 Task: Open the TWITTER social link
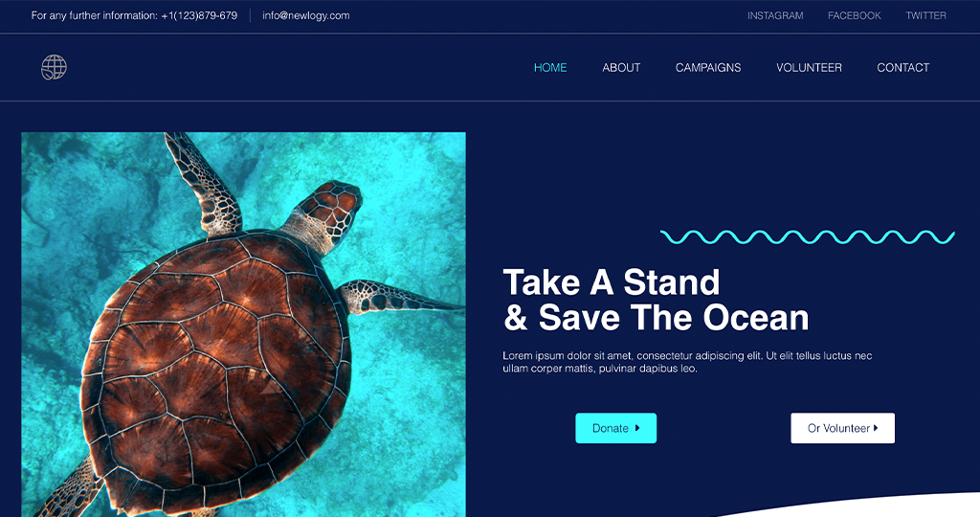pyautogui.click(x=925, y=15)
